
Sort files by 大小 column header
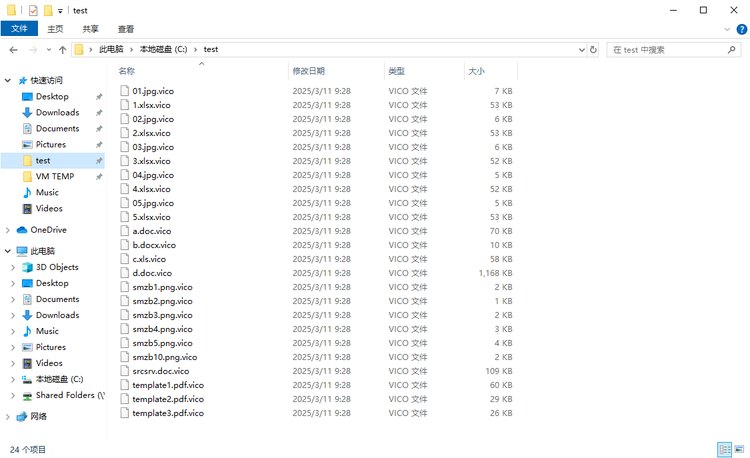coord(476,71)
